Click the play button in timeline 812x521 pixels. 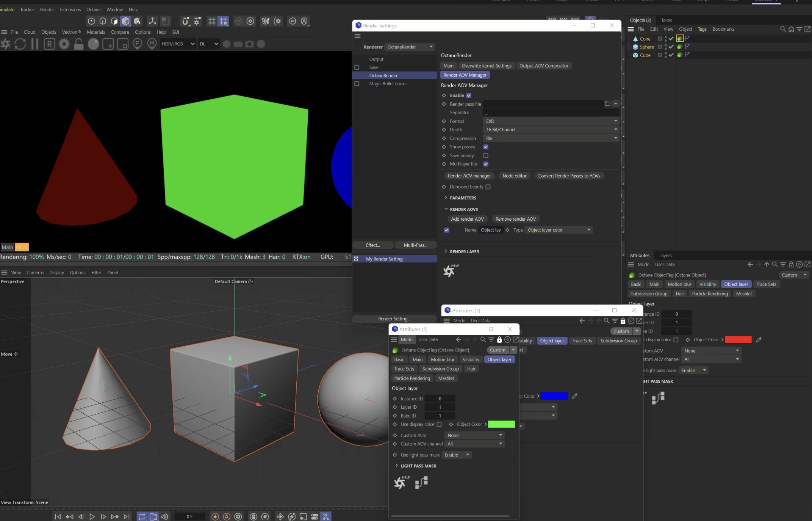pyautogui.click(x=92, y=516)
